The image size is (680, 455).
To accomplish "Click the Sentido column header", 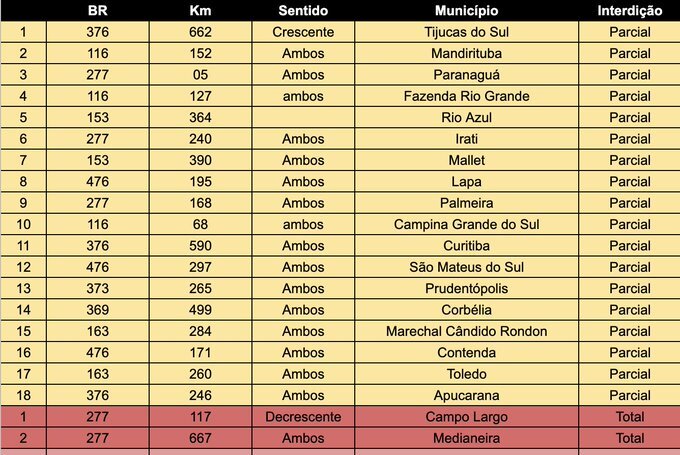I will click(x=302, y=10).
